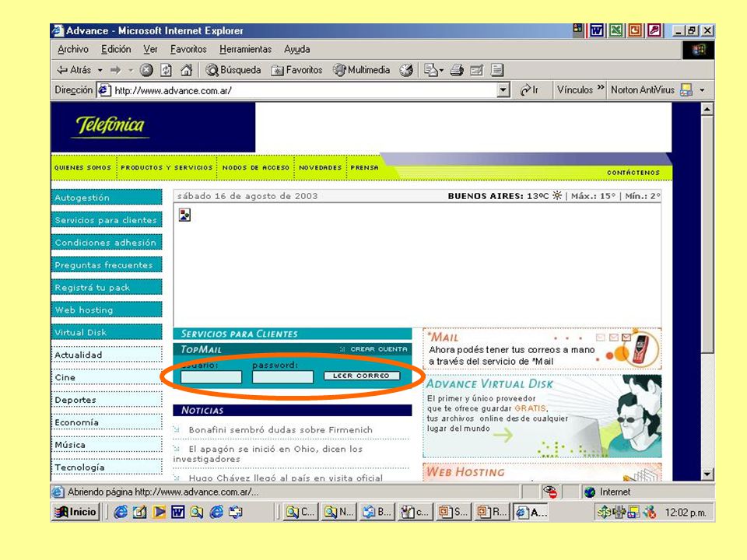The height and width of the screenshot is (560, 747).
Task: Launch Windows Media Player from quick launch
Action: 159,512
